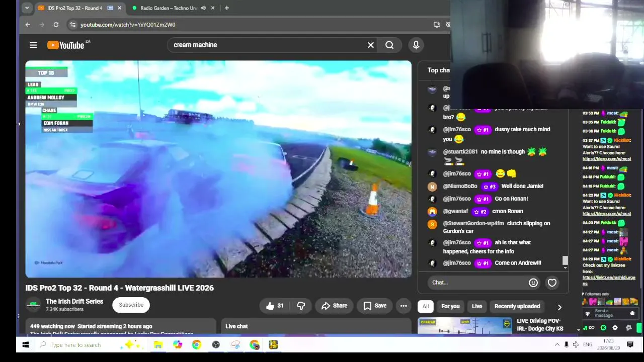Share the IDS Pro2 video
Screen dimensions: 644x362
(334, 306)
